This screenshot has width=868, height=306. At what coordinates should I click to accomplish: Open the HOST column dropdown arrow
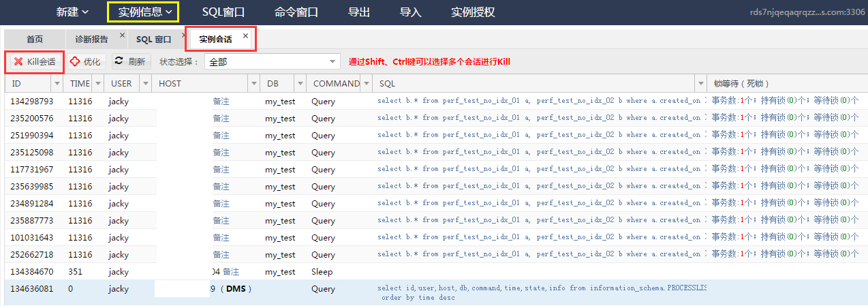coord(251,83)
